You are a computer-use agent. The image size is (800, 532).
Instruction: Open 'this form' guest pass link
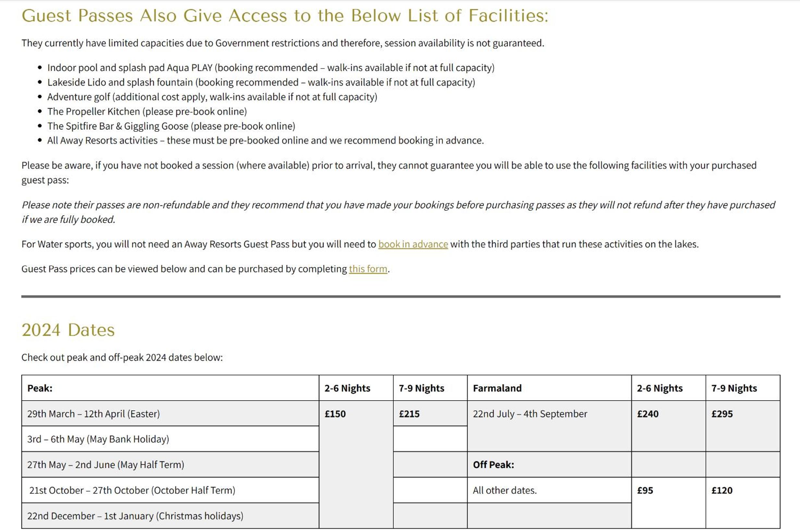(368, 269)
